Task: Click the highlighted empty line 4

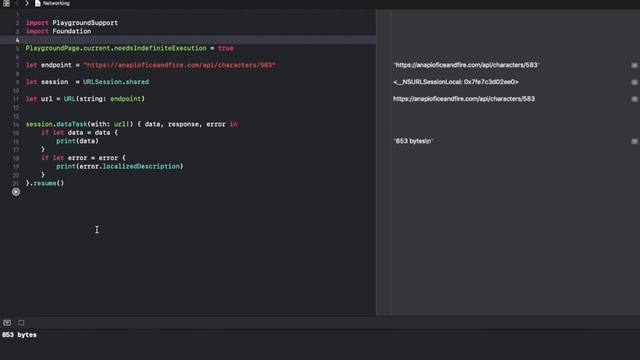Action: [x=188, y=40]
